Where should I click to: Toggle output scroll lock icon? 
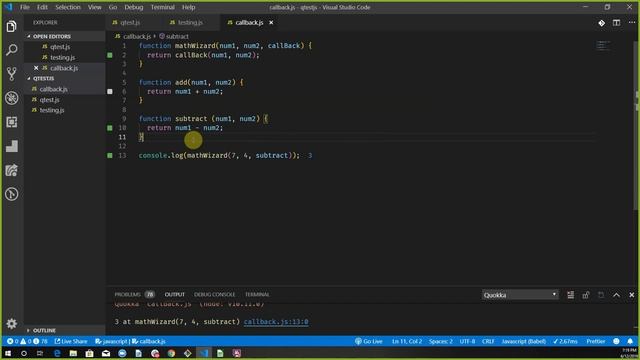tap(586, 295)
